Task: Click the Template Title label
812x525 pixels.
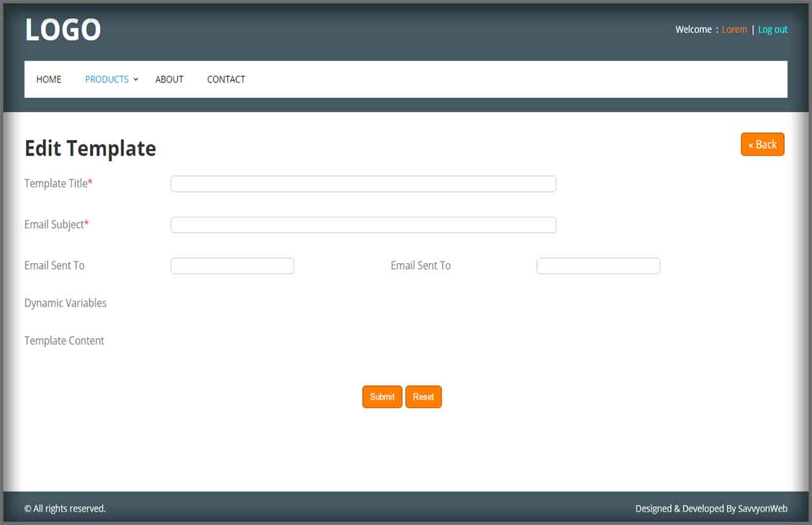Action: [x=56, y=184]
